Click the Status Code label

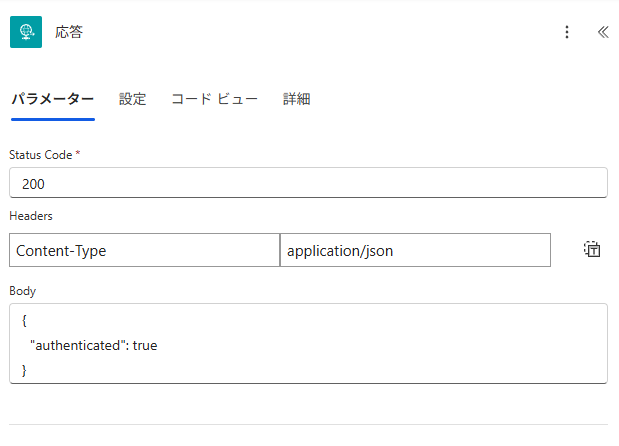click(41, 155)
